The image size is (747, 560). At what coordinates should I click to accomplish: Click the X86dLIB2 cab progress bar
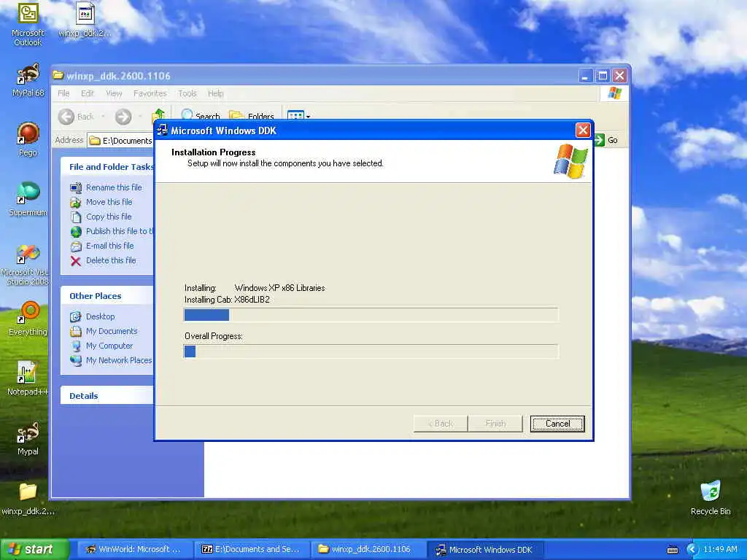[371, 315]
